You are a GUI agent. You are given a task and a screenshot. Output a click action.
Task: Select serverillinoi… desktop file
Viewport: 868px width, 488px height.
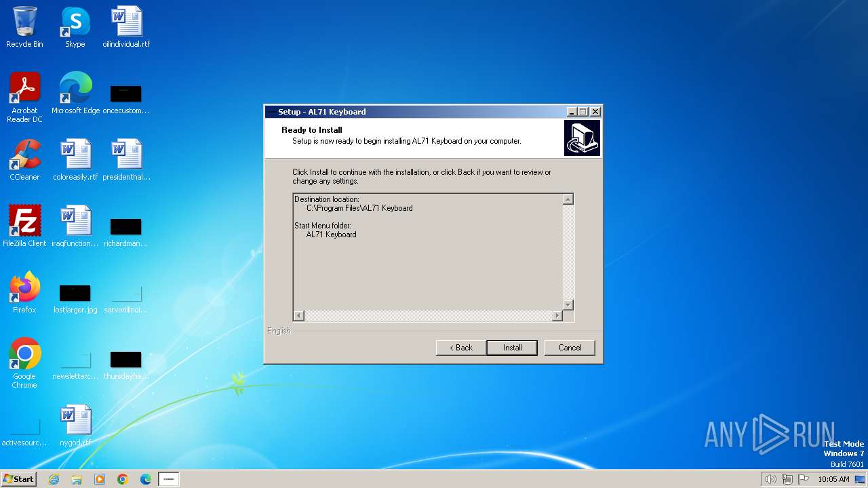(x=126, y=298)
